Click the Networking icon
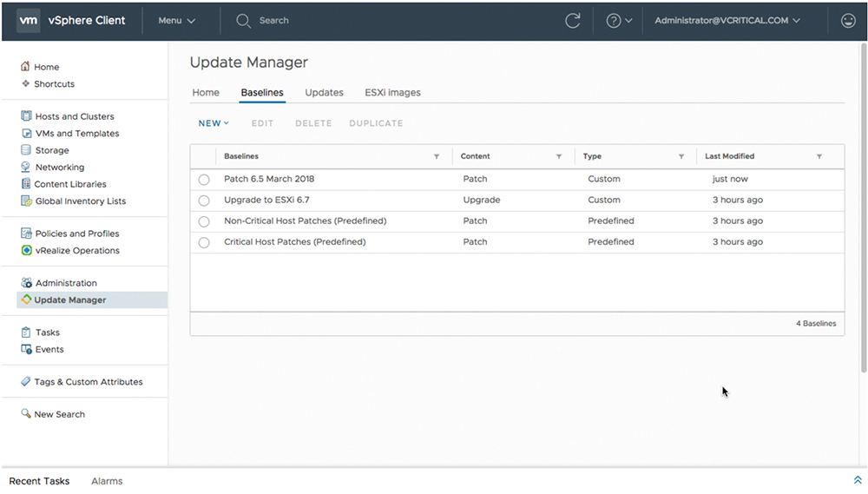 [25, 167]
